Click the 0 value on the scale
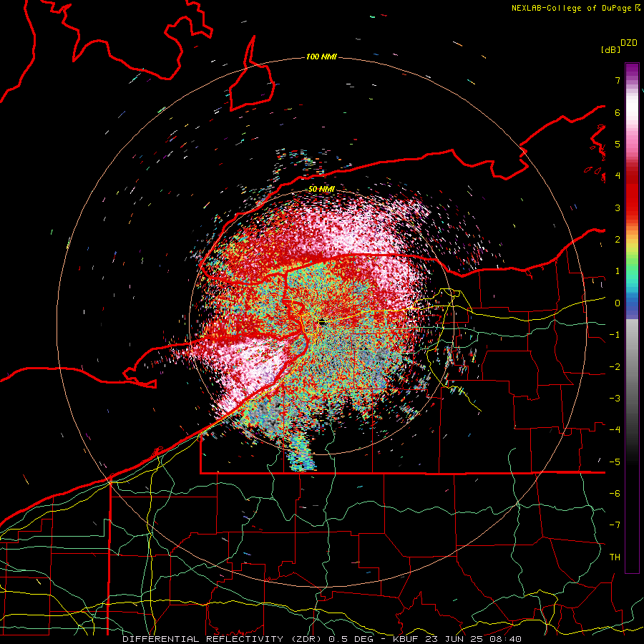 [x=618, y=303]
